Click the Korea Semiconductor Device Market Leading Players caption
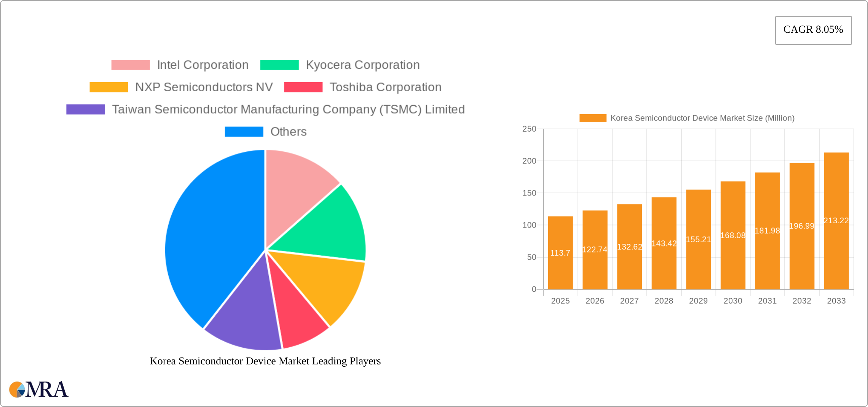 tap(265, 361)
